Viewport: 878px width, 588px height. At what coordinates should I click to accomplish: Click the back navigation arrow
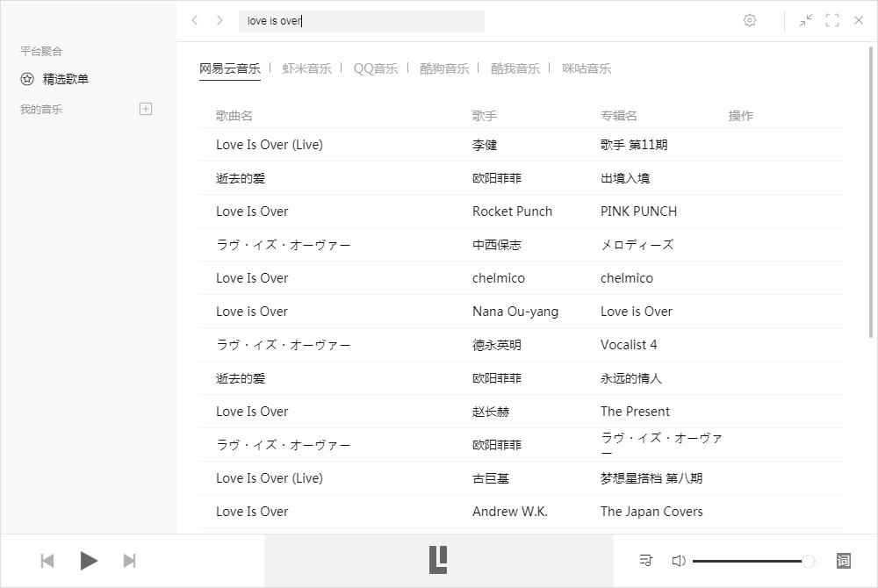[x=194, y=19]
